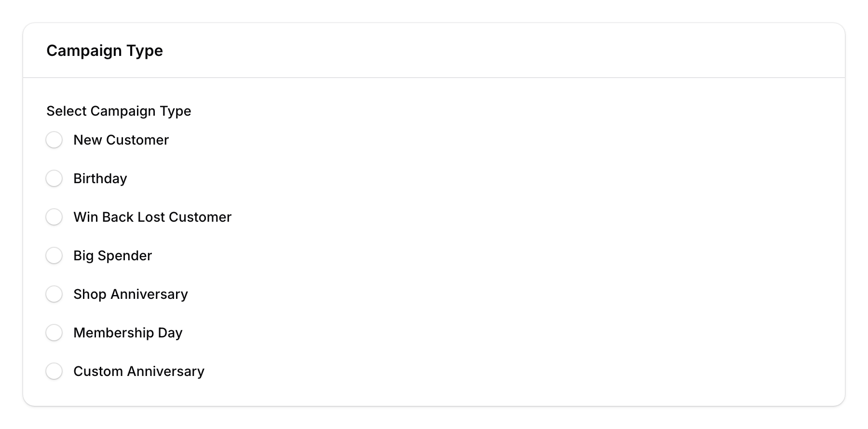
Task: Select Membership Day as campaign type
Action: click(54, 333)
